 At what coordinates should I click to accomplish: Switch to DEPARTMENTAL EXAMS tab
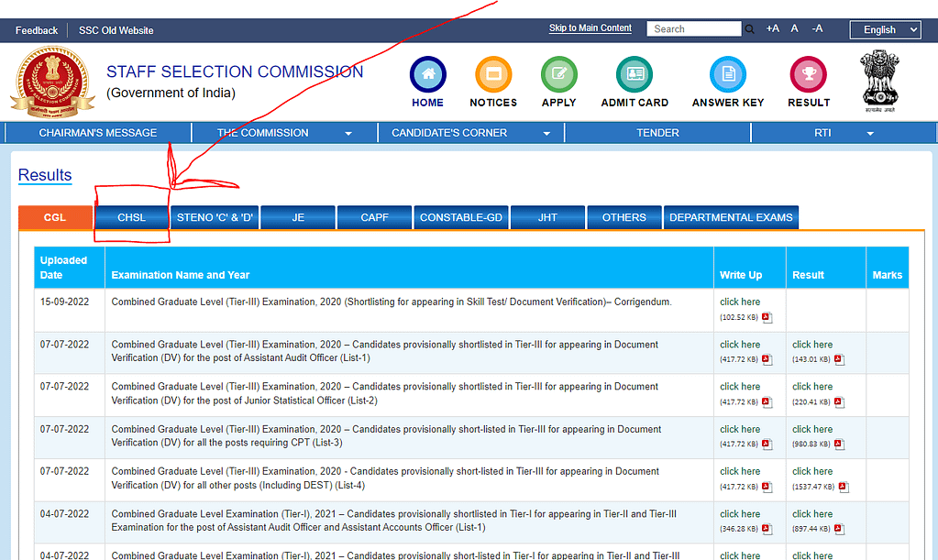(731, 217)
